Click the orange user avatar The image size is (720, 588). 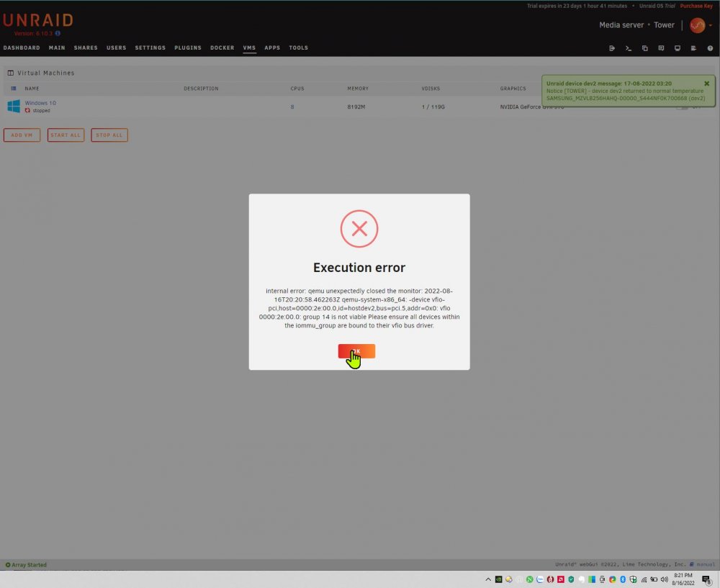[x=698, y=25]
